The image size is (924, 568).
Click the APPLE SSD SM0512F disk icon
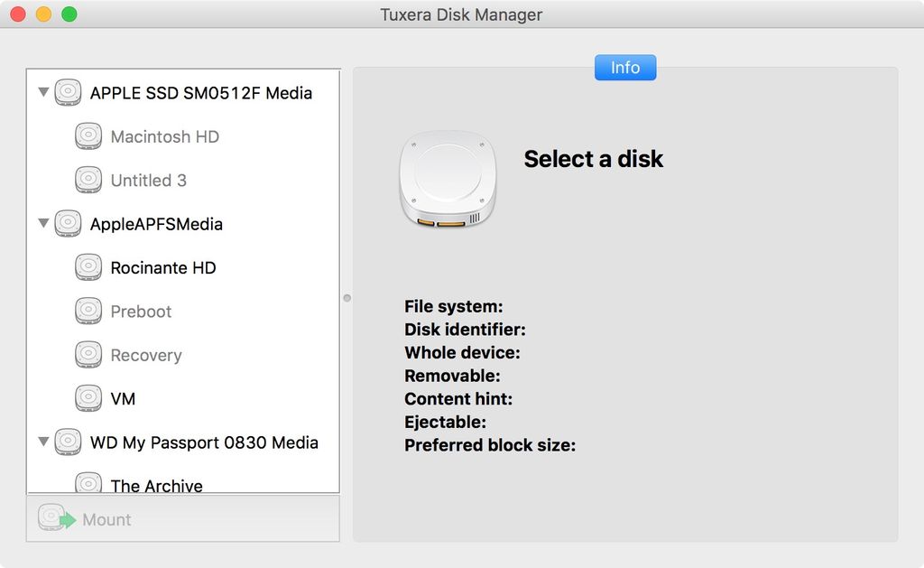67,92
